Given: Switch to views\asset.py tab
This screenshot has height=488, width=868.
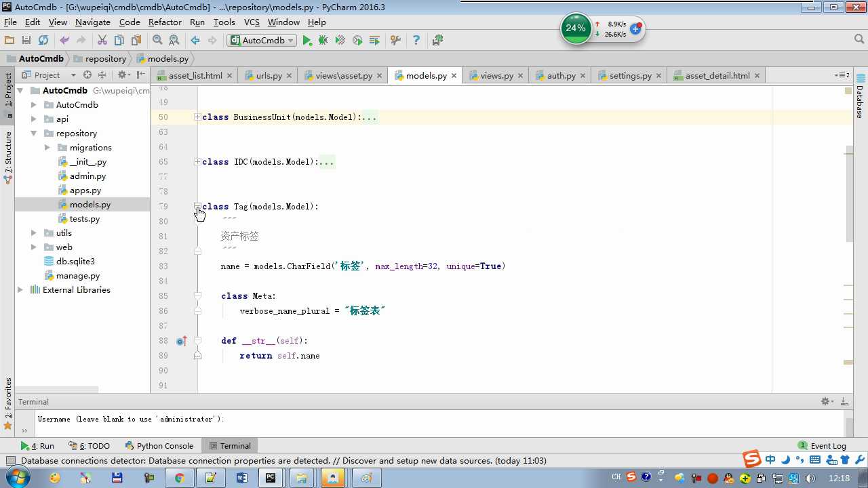Looking at the screenshot, I should [x=343, y=75].
